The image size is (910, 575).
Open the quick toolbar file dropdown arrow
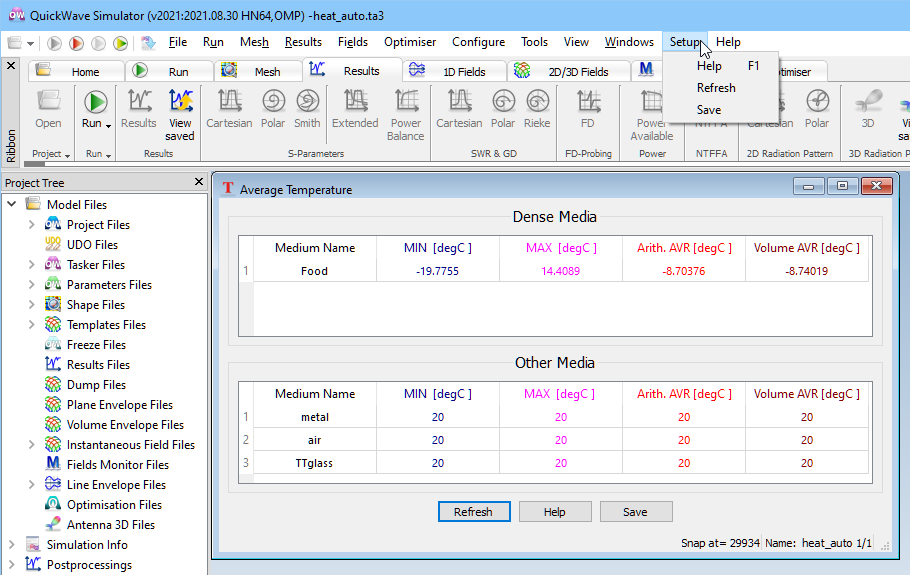30,44
